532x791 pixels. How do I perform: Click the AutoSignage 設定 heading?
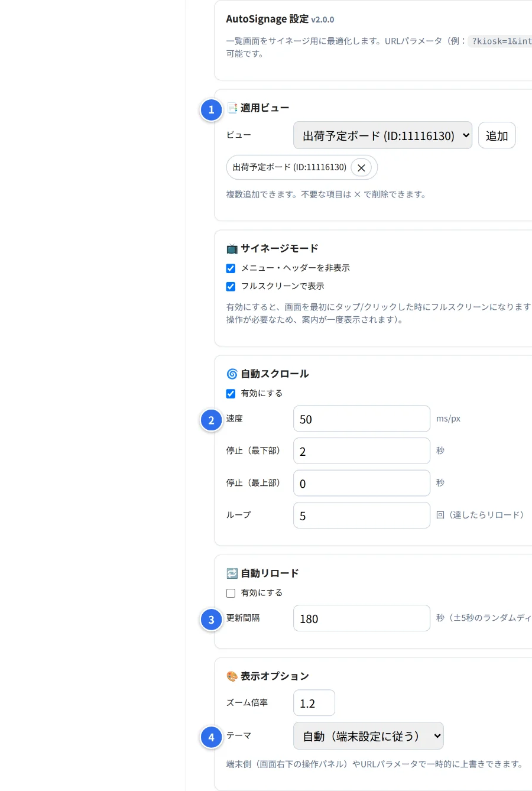[267, 19]
